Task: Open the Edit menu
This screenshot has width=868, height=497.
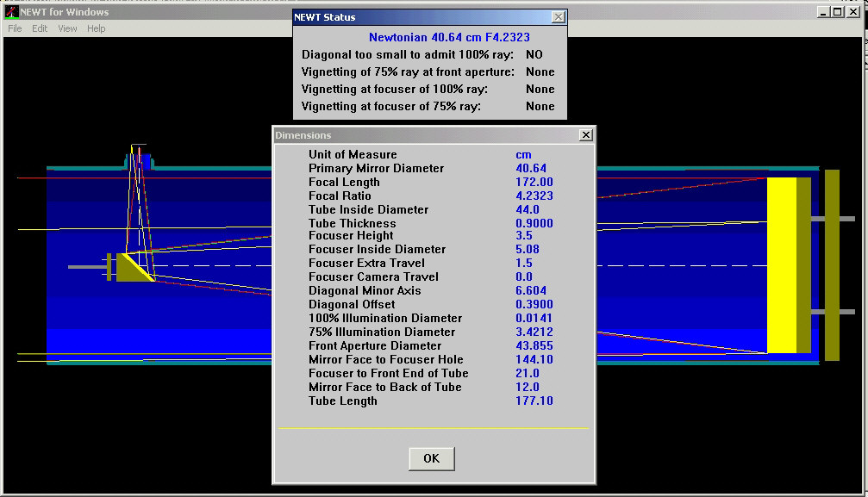Action: coord(40,28)
